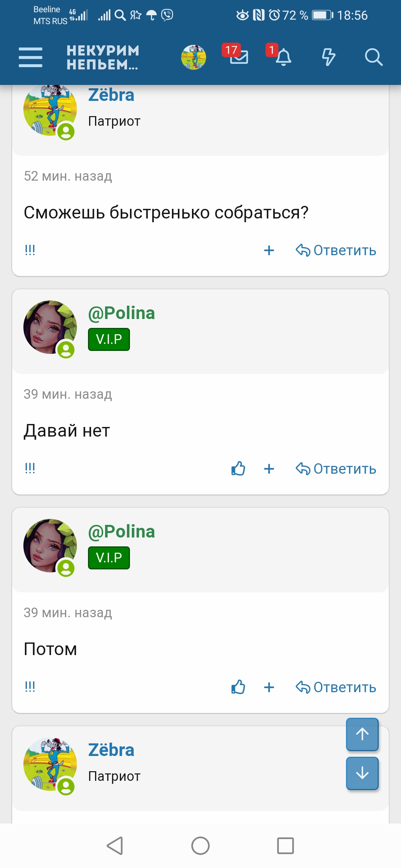Report the "Потом" post via !!!
The image size is (401, 868).
click(30, 687)
